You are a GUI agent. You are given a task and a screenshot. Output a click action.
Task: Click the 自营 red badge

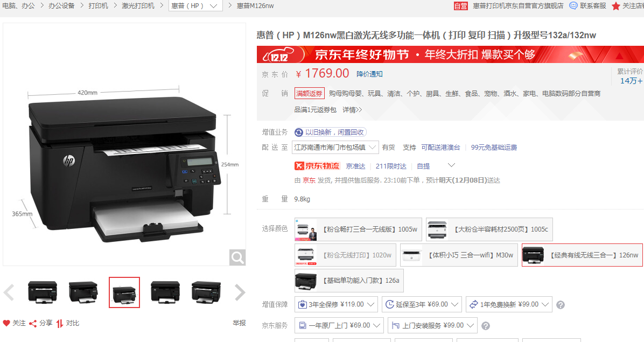click(461, 6)
